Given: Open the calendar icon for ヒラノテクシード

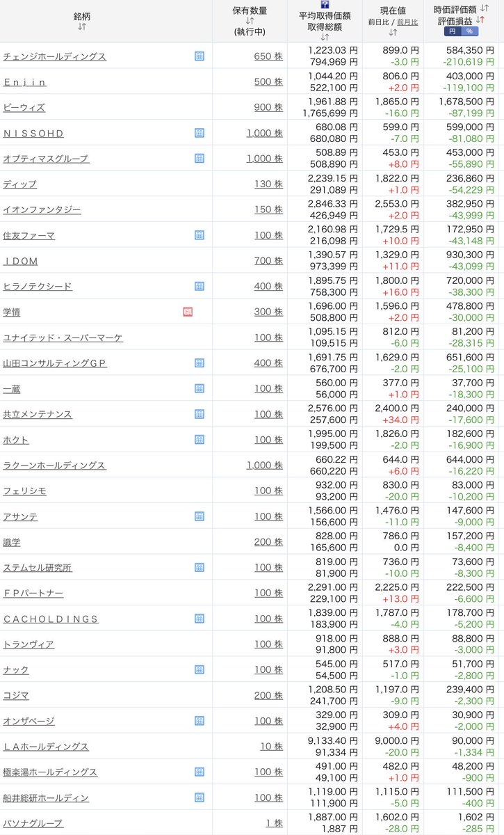Looking at the screenshot, I should pos(199,286).
